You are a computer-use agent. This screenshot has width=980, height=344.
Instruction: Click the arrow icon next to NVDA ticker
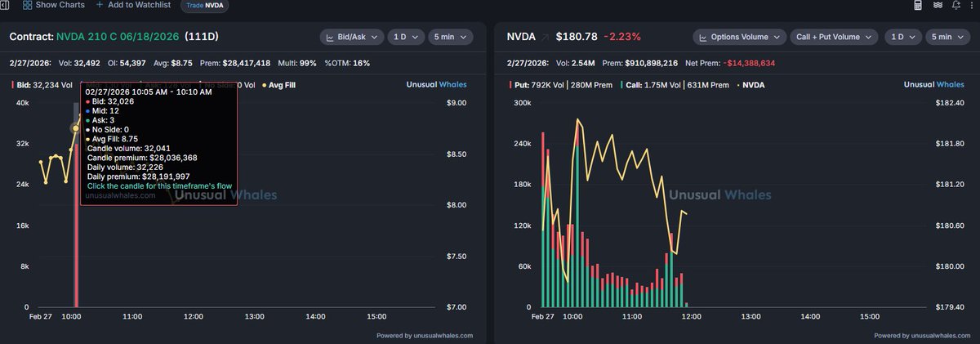546,37
